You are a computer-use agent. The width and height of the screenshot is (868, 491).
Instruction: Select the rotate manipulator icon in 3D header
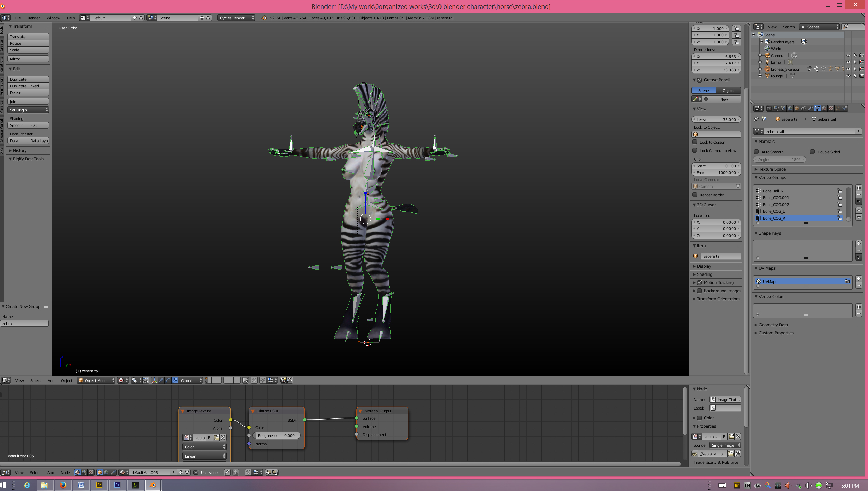pyautogui.click(x=168, y=380)
